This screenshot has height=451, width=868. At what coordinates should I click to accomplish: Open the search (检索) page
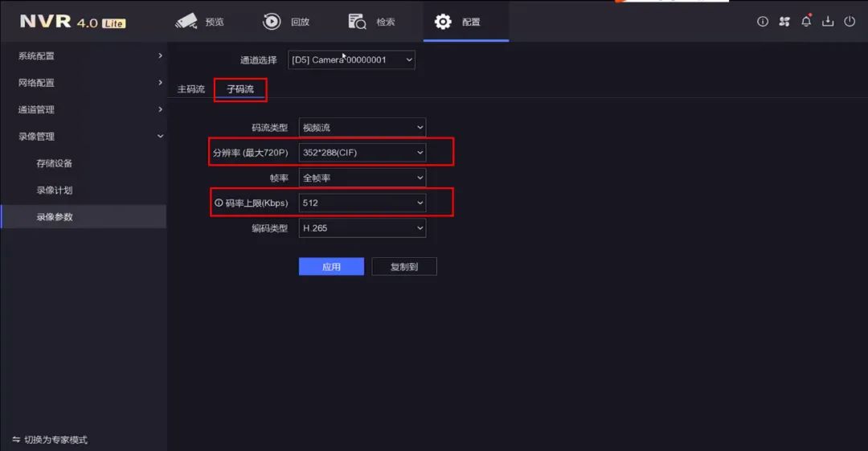371,22
